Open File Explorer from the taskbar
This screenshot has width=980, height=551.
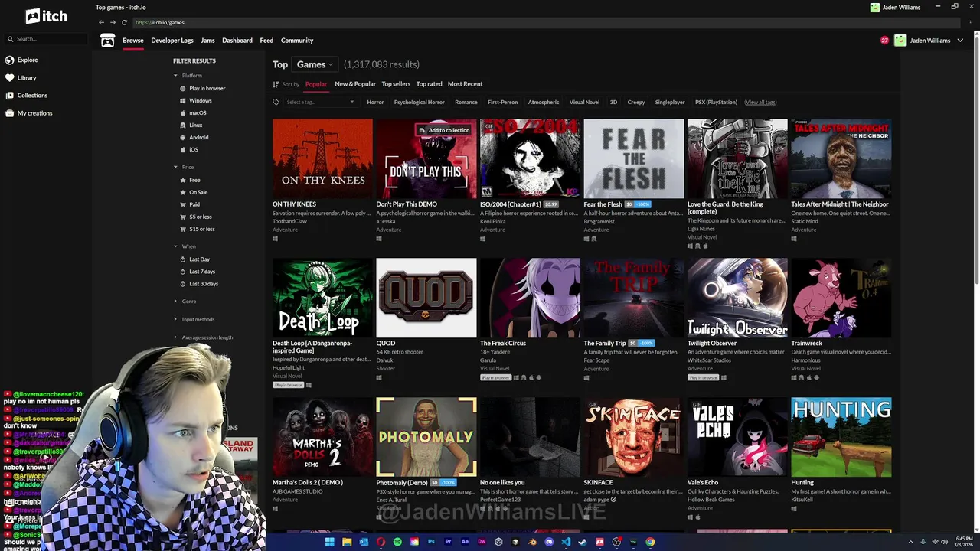click(x=347, y=542)
